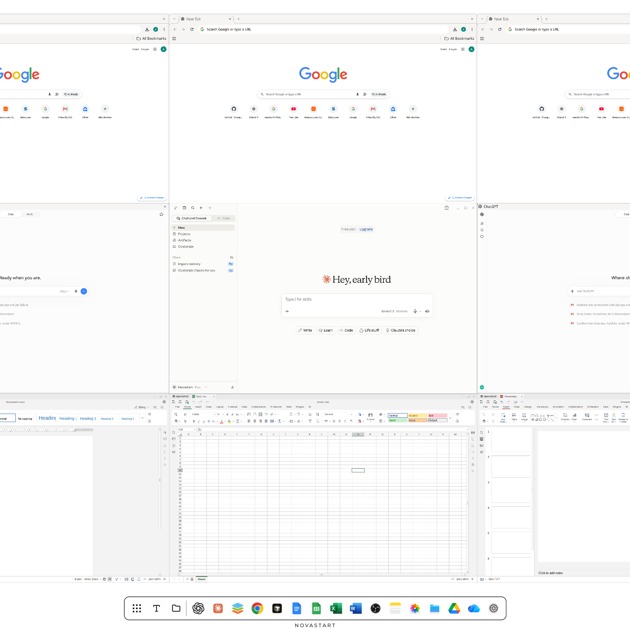This screenshot has height=630, width=630.
Task: Open the profile avatar in middle Chrome toolbar
Action: 463,29
